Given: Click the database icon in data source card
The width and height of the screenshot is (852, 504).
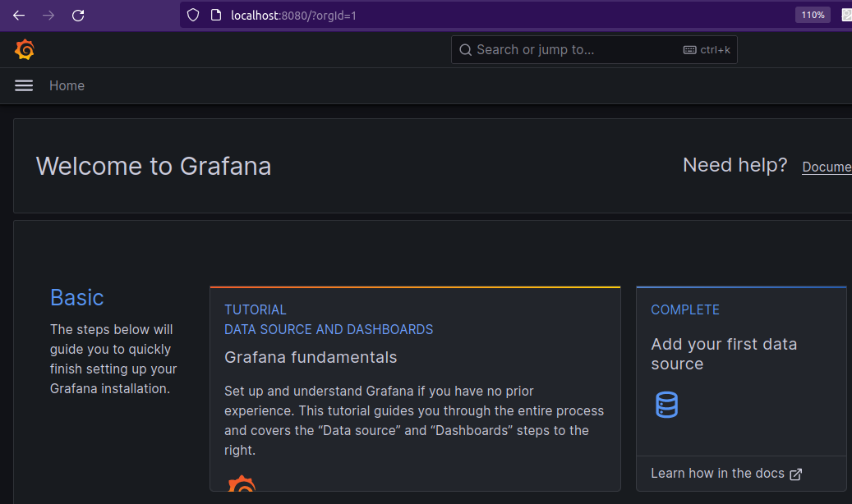Looking at the screenshot, I should pos(666,405).
